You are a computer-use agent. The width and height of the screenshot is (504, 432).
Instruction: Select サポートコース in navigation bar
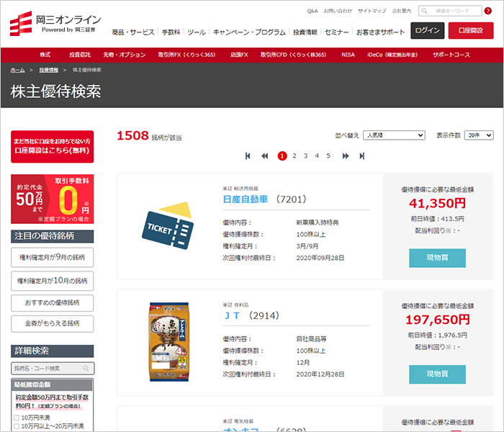point(451,55)
